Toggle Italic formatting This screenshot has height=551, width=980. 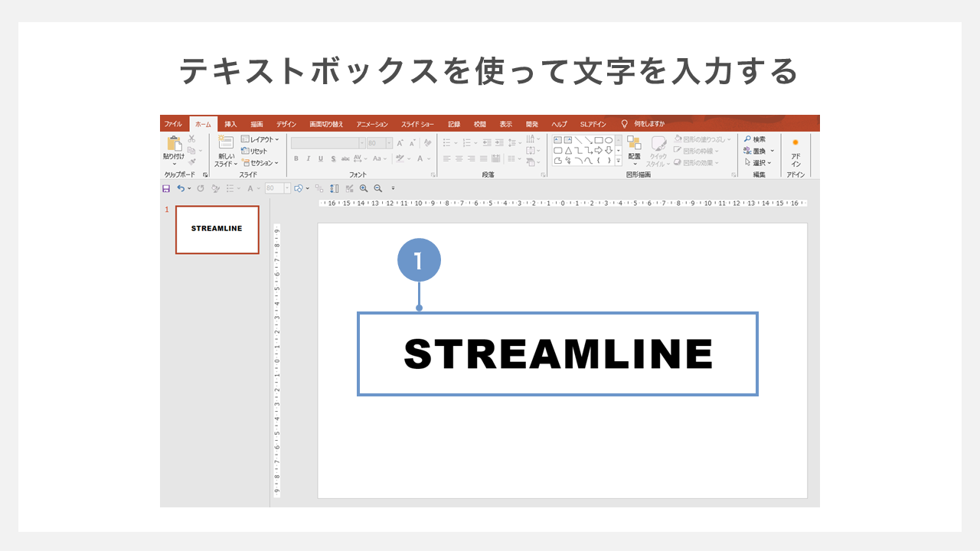click(x=309, y=158)
